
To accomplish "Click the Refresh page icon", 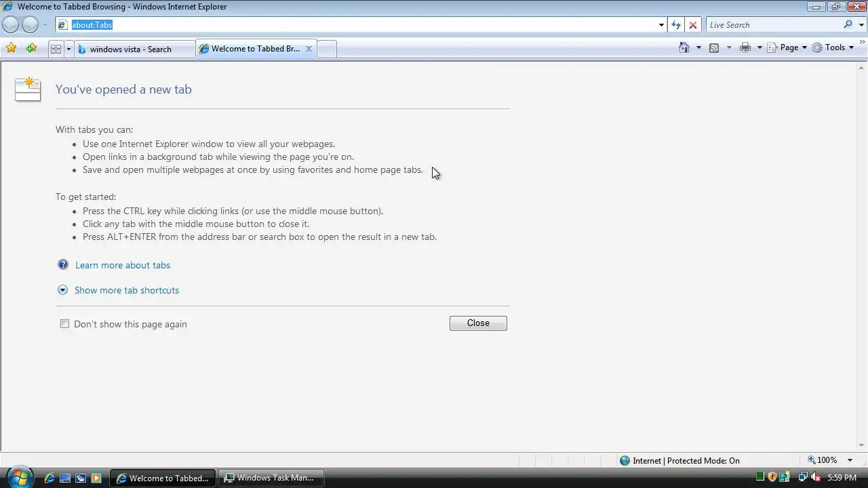I will pyautogui.click(x=676, y=25).
